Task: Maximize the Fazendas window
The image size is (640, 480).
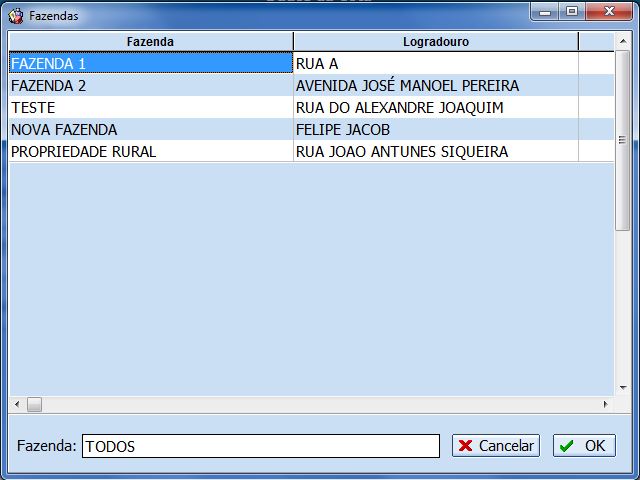Action: click(x=572, y=12)
